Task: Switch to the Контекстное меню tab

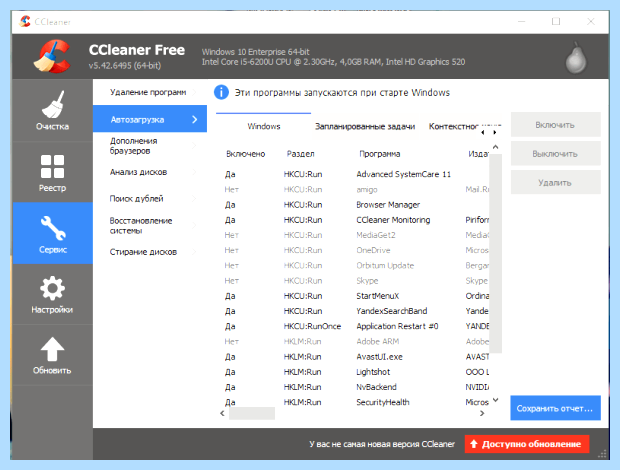Action: pos(455,126)
